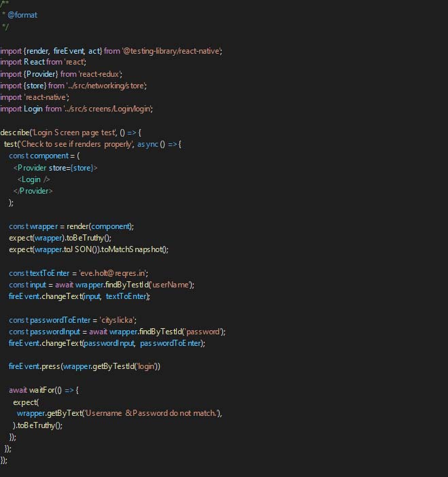Image resolution: width=448 pixels, height=477 pixels.
Task: Click the fireEvent.press call
Action: [34, 366]
